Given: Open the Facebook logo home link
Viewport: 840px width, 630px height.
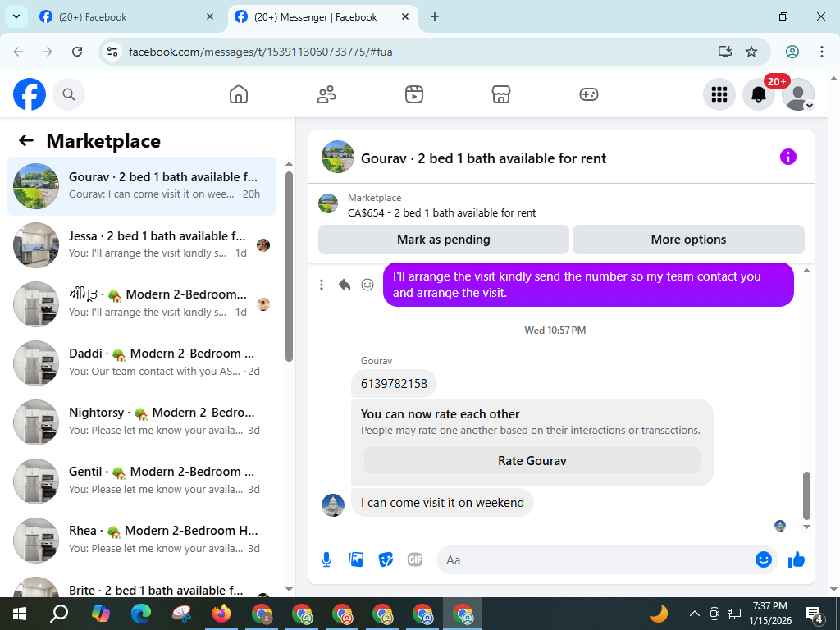Looking at the screenshot, I should (30, 94).
